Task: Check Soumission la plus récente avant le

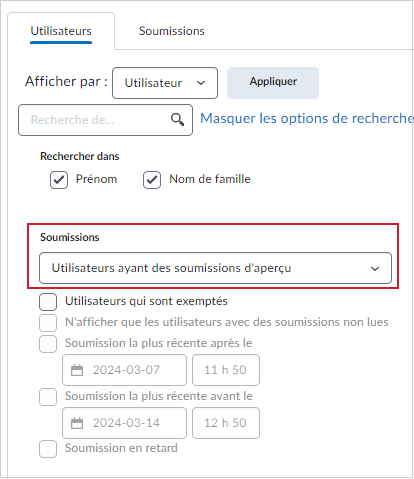Action: 48,397
